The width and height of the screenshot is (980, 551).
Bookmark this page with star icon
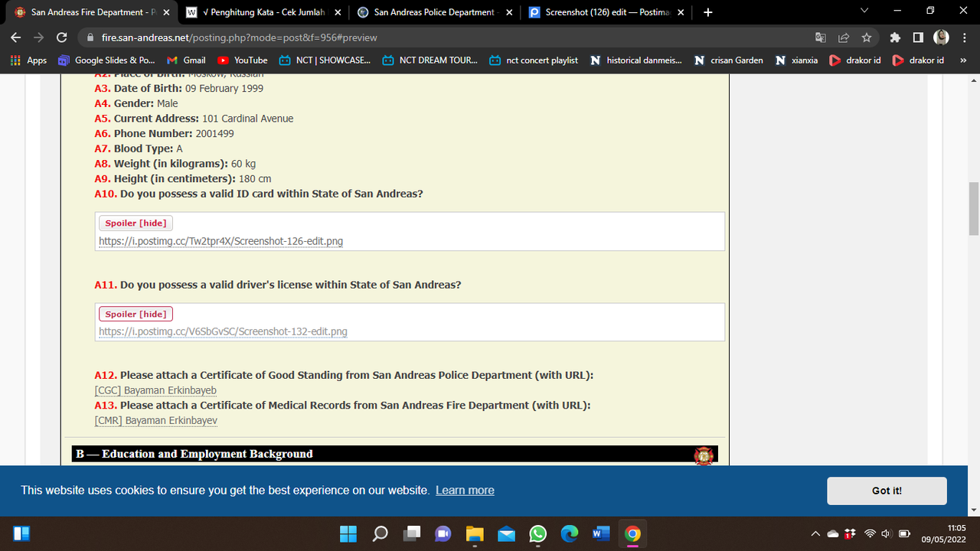click(867, 37)
